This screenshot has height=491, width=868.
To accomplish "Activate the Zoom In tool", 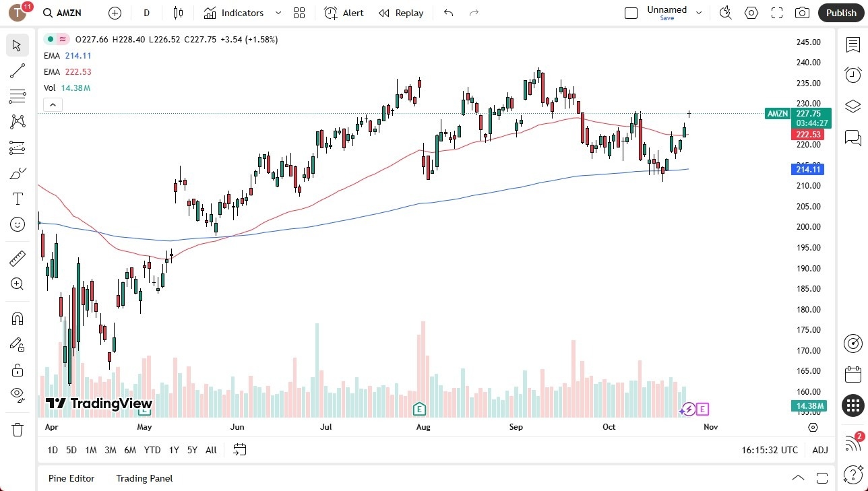I will pyautogui.click(x=18, y=284).
